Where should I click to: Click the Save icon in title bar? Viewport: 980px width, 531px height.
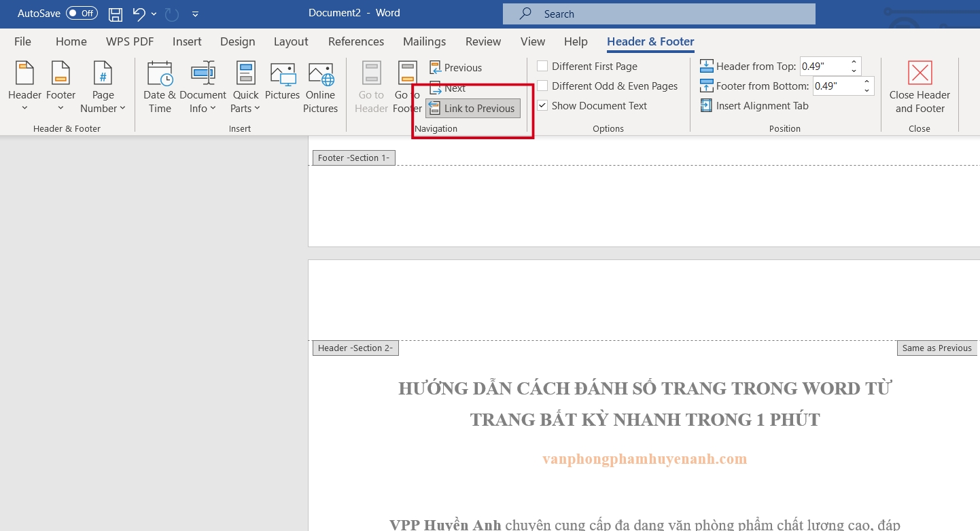click(x=116, y=14)
